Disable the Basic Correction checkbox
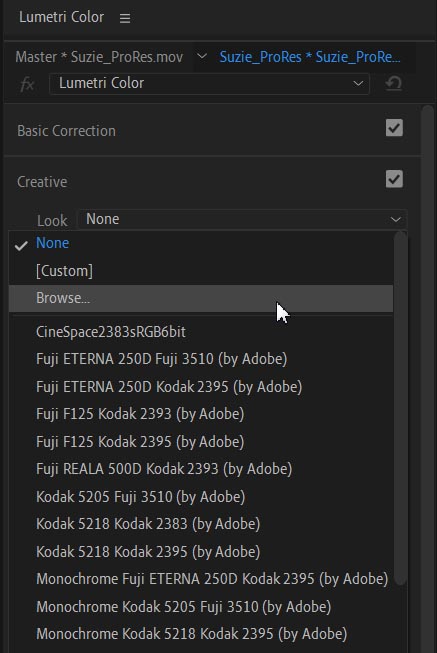This screenshot has height=653, width=437. [394, 128]
